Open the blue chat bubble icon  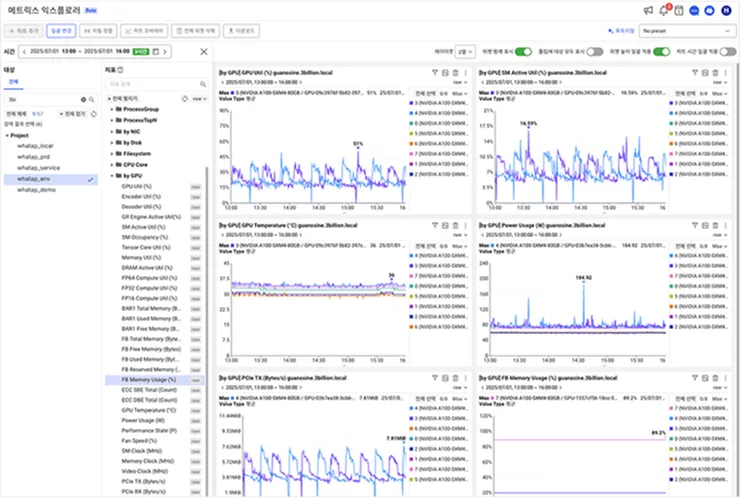tap(694, 10)
